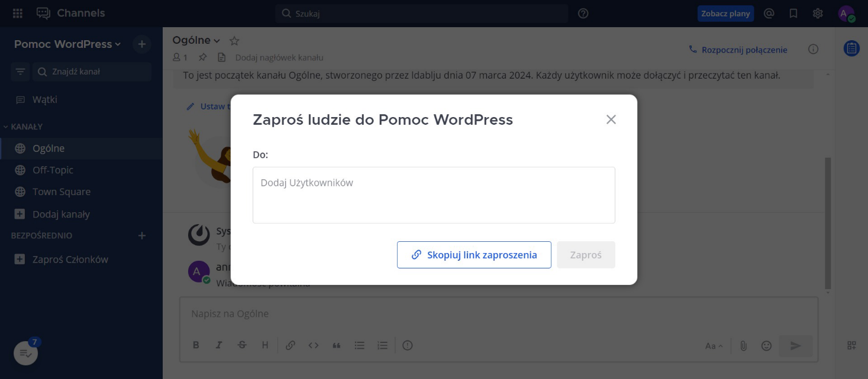Open the app marketplace icon bottom right
Image resolution: width=868 pixels, height=379 pixels.
click(x=851, y=345)
